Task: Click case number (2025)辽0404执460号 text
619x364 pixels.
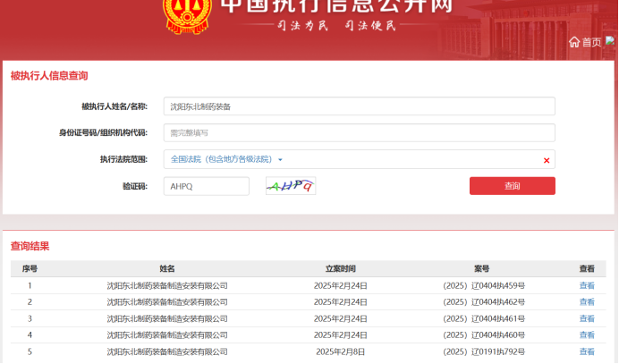Action: click(x=484, y=335)
